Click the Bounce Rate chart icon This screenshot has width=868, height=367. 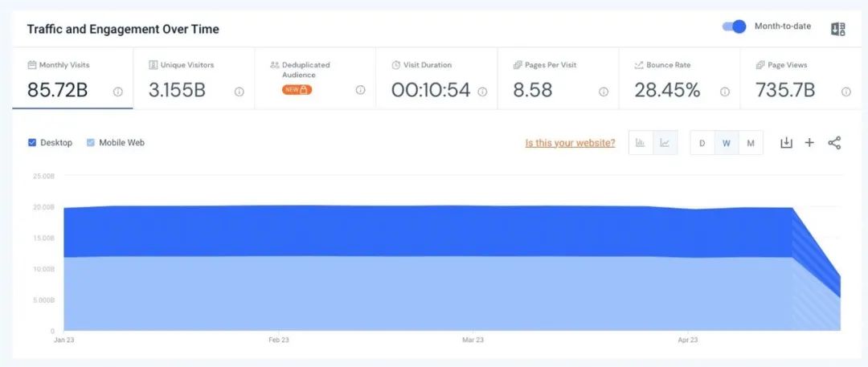[x=639, y=65]
